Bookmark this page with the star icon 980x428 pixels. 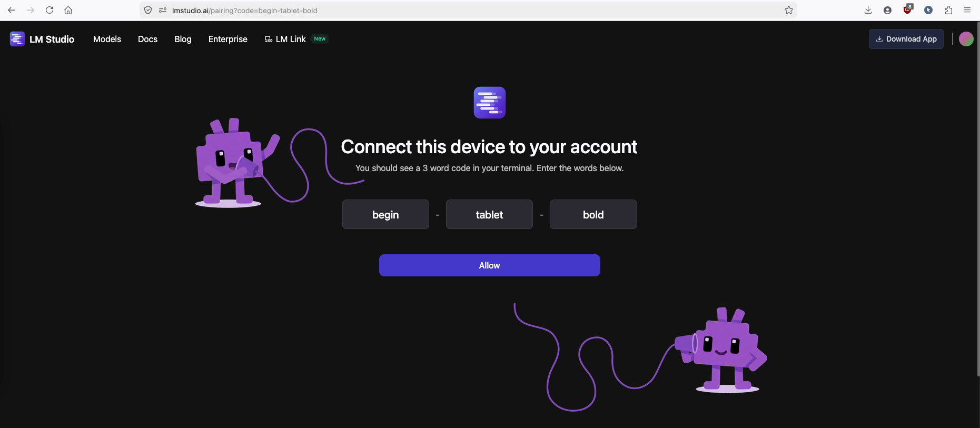pos(788,11)
